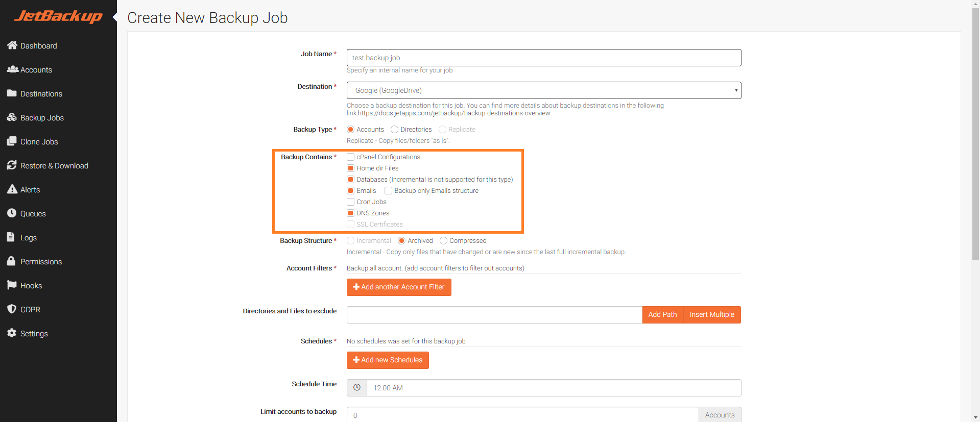Click the GDPR shield icon
This screenshot has width=980, height=422.
pyautogui.click(x=12, y=309)
